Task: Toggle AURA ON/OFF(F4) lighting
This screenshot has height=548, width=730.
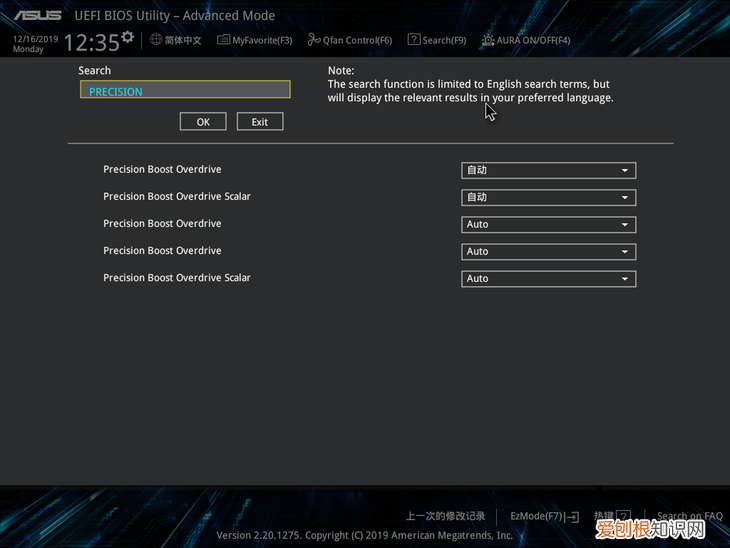Action: point(526,40)
